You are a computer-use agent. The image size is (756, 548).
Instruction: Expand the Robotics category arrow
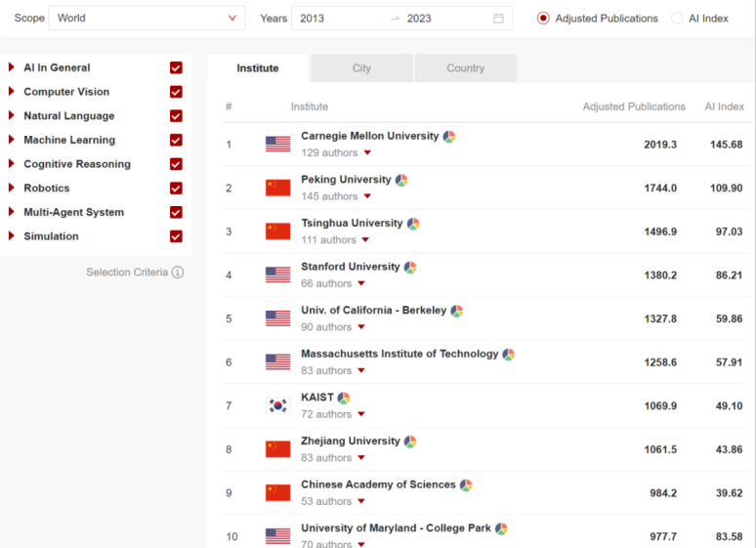coord(11,188)
